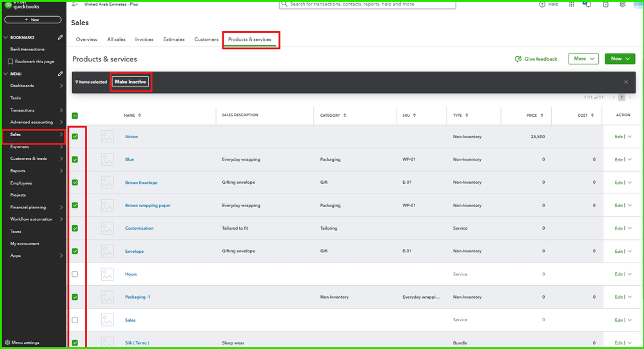This screenshot has height=349, width=644.
Task: Sort by the SKU column arrows
Action: point(415,115)
